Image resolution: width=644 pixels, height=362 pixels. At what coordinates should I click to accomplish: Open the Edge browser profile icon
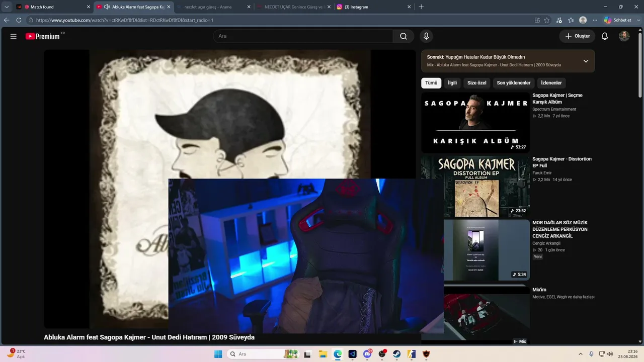(x=583, y=20)
